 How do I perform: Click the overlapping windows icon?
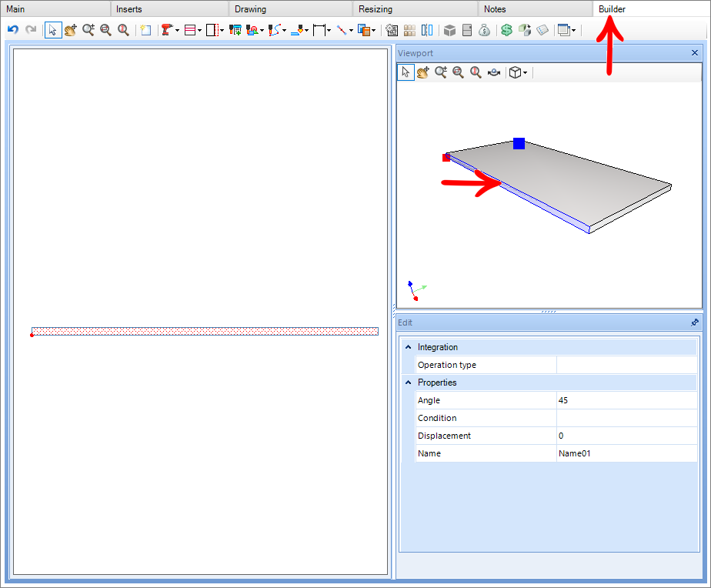(564, 30)
